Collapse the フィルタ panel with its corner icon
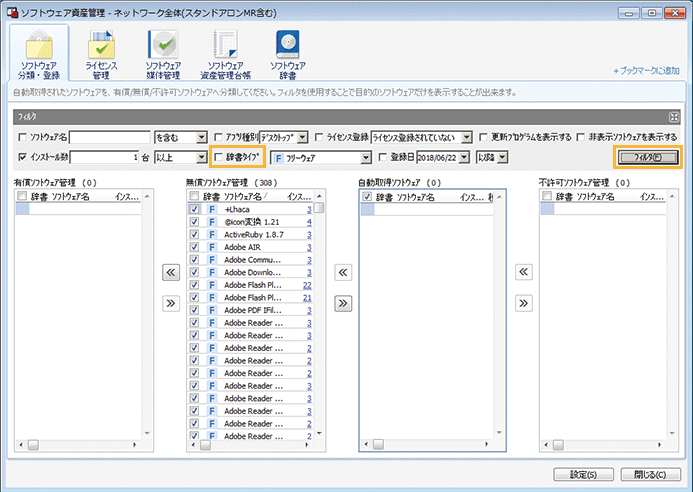The width and height of the screenshot is (693, 492). (x=674, y=117)
